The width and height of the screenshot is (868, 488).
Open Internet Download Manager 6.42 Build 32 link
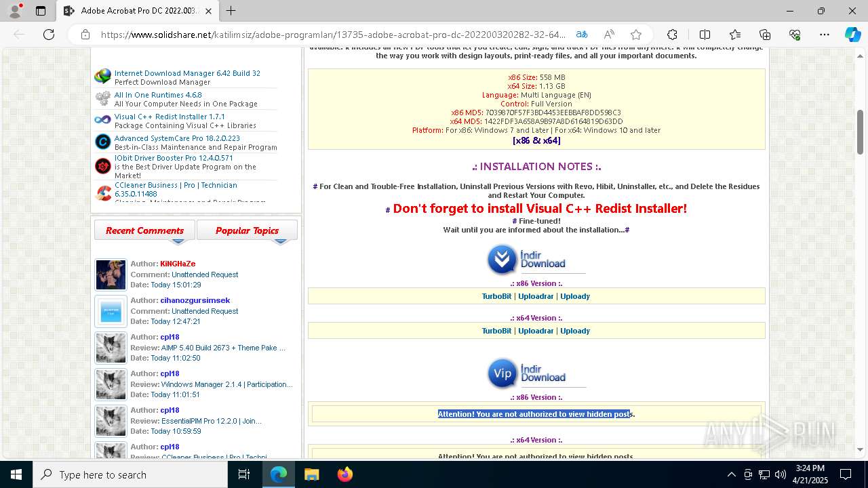coord(187,73)
